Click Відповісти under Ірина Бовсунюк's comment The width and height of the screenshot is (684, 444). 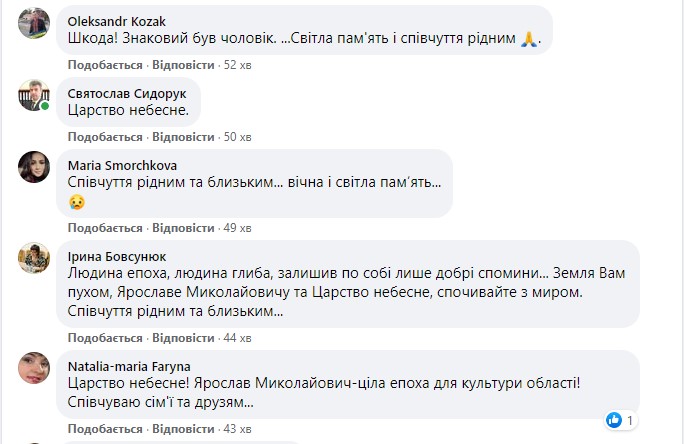(x=183, y=338)
